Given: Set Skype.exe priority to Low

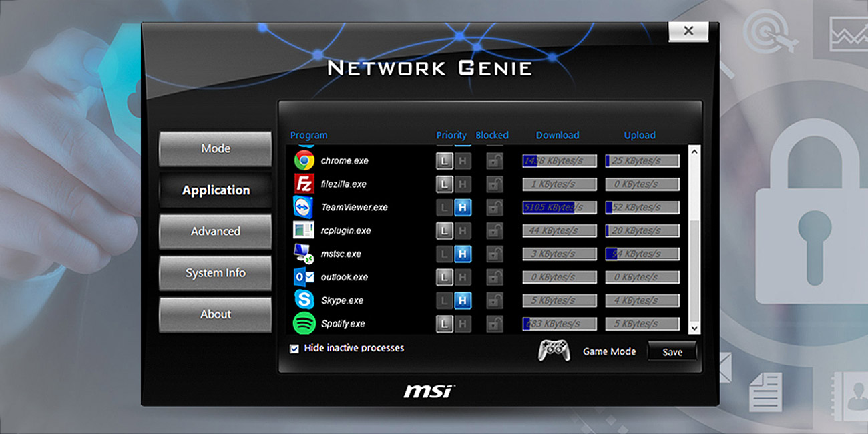Looking at the screenshot, I should (445, 301).
